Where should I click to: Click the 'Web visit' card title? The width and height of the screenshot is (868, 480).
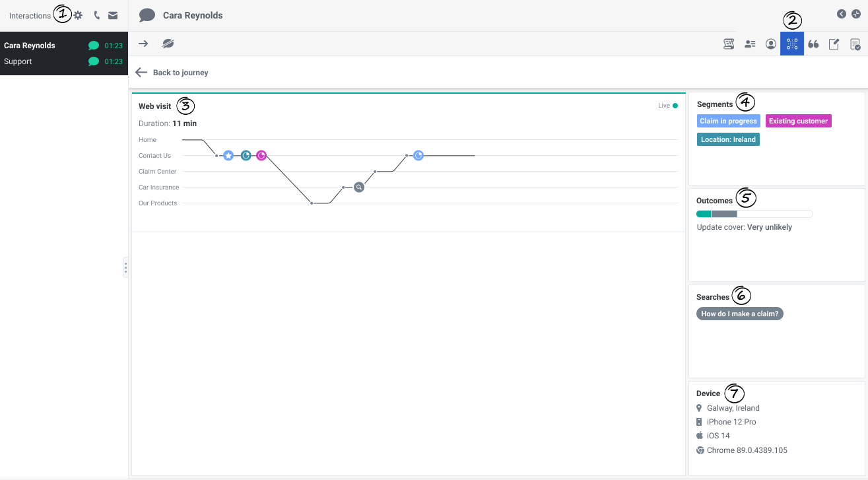pos(155,106)
